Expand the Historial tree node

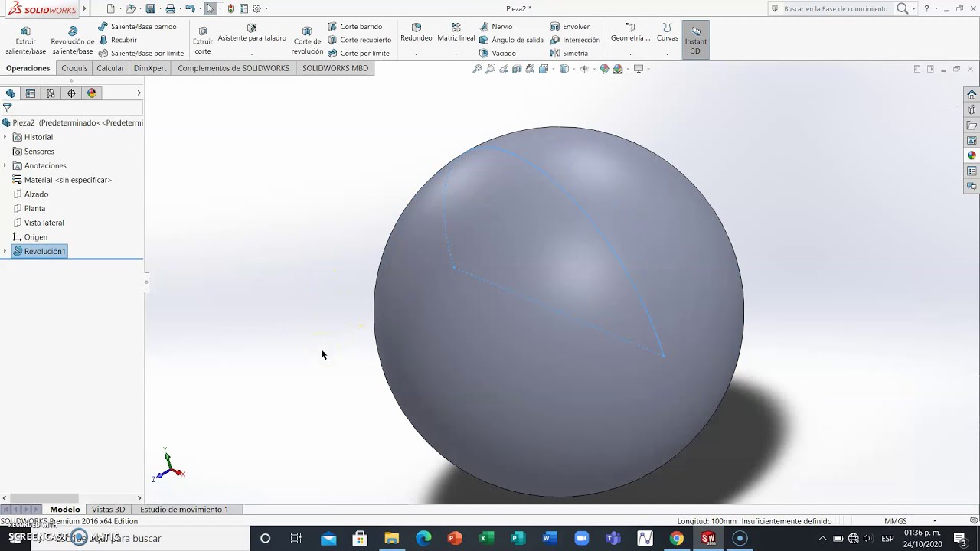(5, 137)
